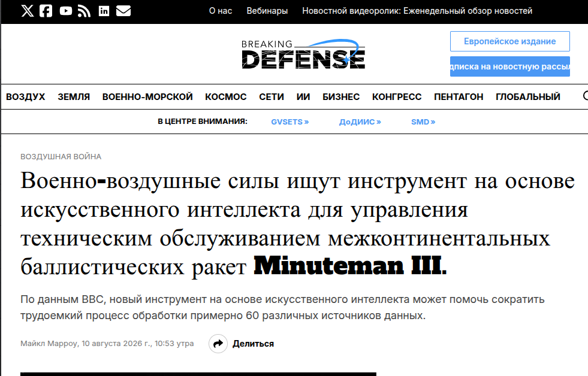Click author name Майкл Марроу

(x=49, y=344)
